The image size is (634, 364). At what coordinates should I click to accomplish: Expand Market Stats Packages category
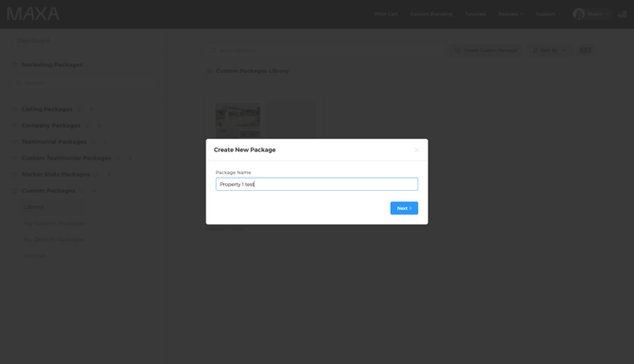[x=109, y=175]
